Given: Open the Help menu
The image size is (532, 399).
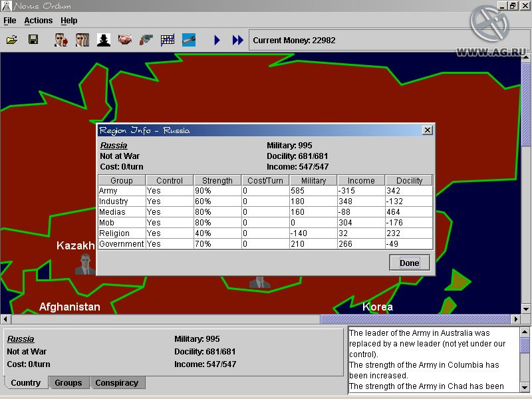Looking at the screenshot, I should tap(69, 21).
